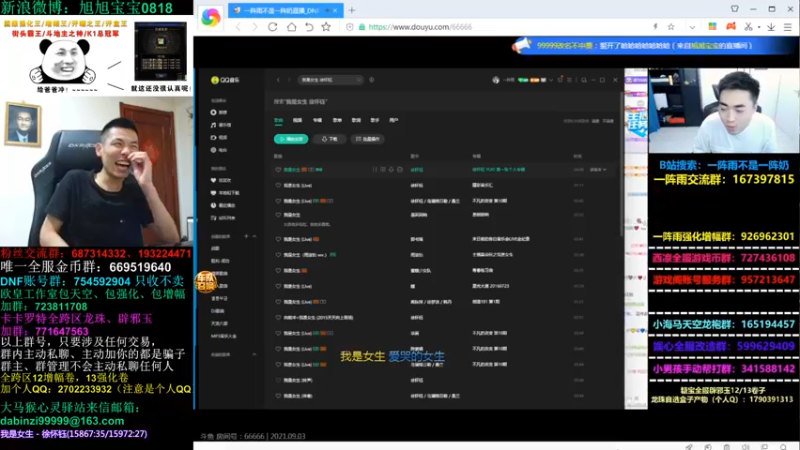
Task: Open 试听列表 in the sidebar
Action: click(222, 218)
